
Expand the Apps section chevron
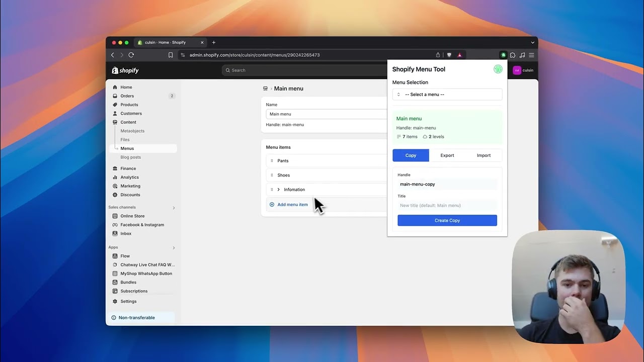point(174,248)
